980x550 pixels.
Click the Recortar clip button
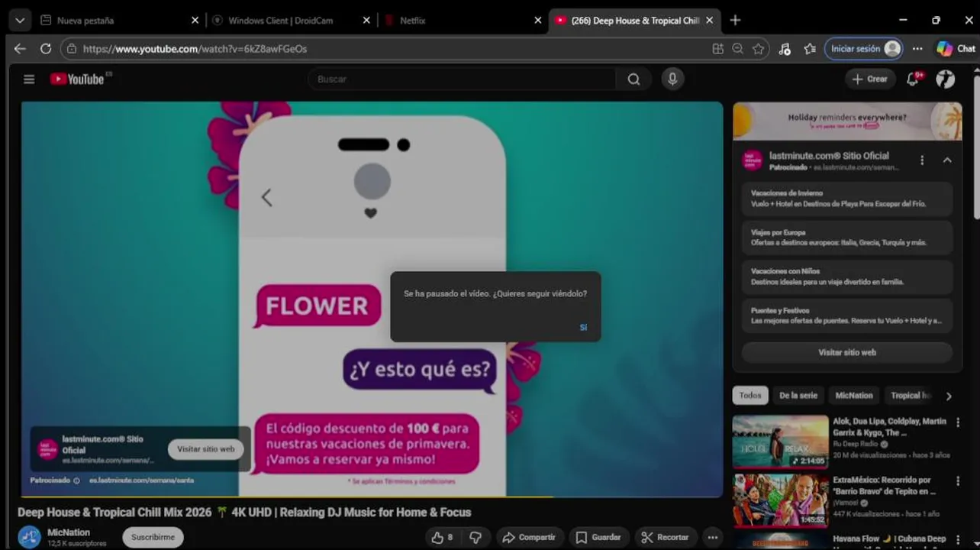coord(665,537)
